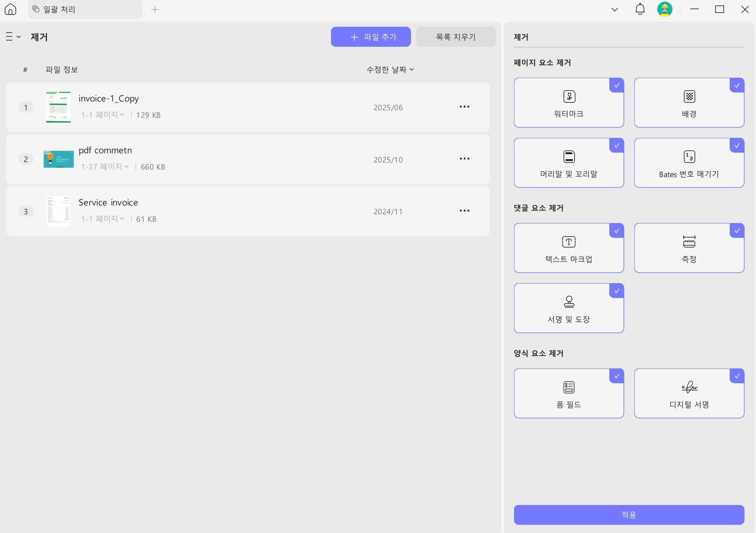This screenshot has height=533, width=756.
Task: Uncheck the 서명 및 도장 checkbox
Action: click(616, 291)
